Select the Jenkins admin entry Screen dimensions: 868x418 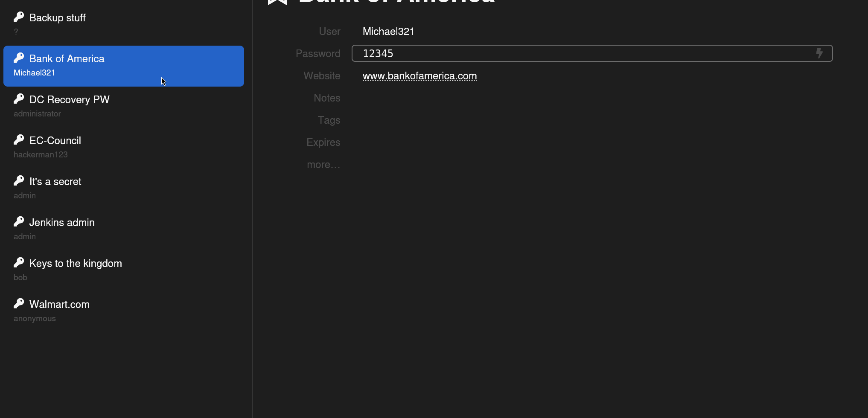pyautogui.click(x=124, y=229)
